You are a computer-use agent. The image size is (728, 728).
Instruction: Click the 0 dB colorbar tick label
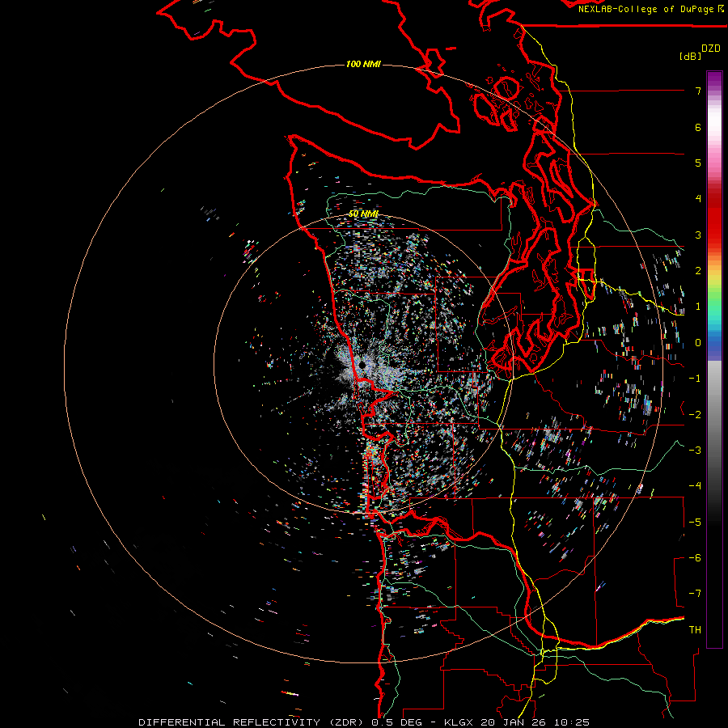click(698, 343)
